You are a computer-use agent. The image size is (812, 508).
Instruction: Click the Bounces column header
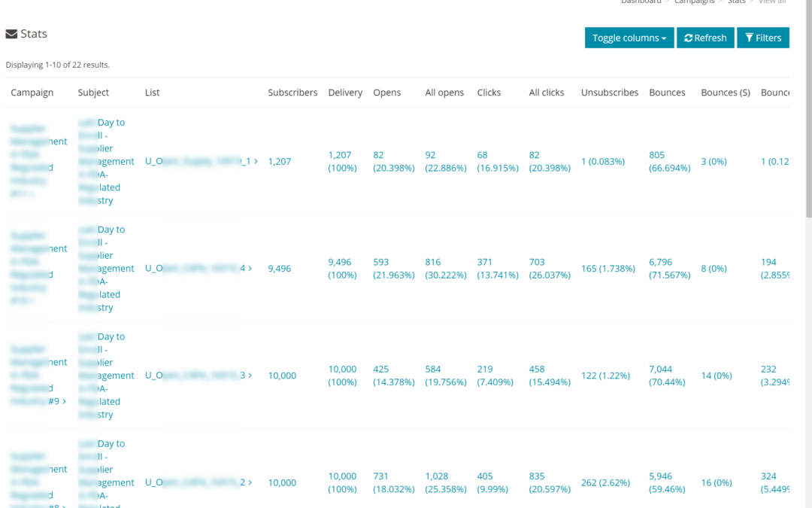point(667,93)
